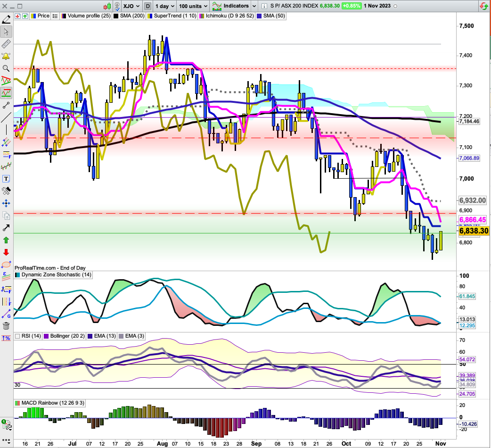Click the D daily timeframe button
Image resolution: width=491 pixels, height=448 pixels.
147,6
